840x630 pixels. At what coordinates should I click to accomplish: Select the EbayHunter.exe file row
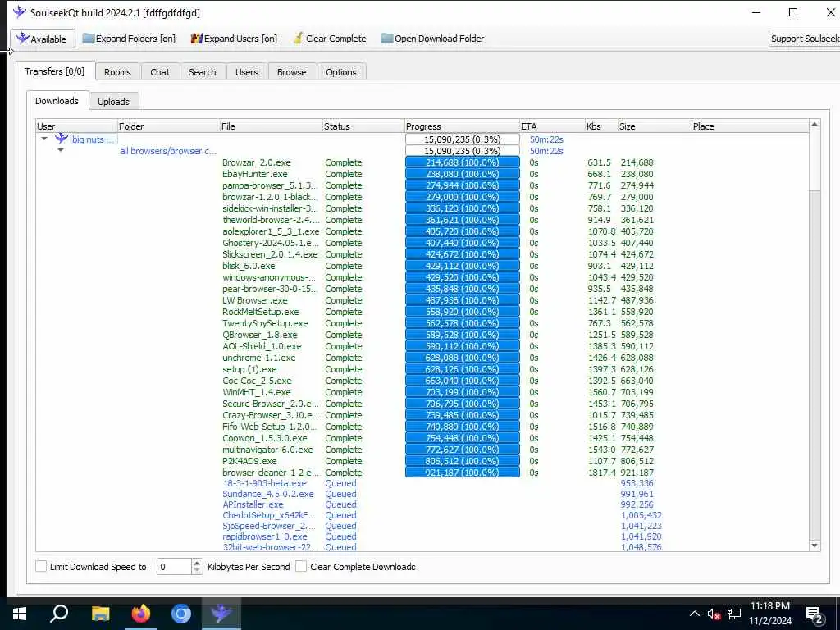click(255, 174)
